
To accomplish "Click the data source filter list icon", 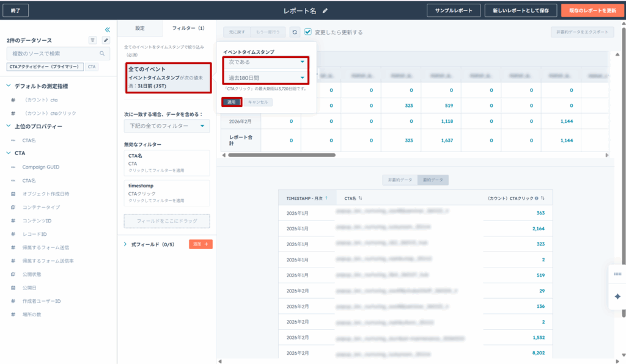I will point(93,40).
